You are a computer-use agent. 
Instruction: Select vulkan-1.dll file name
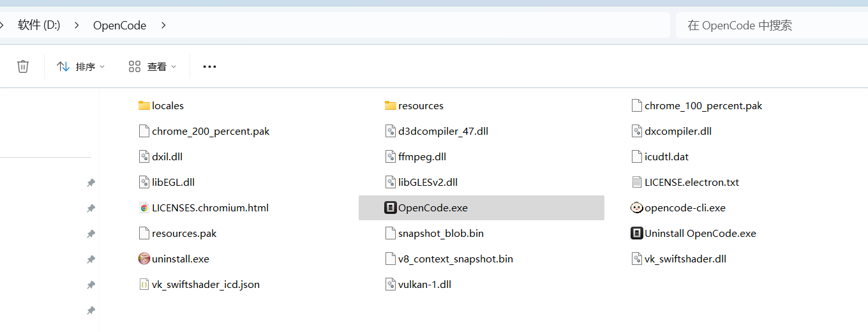(424, 284)
